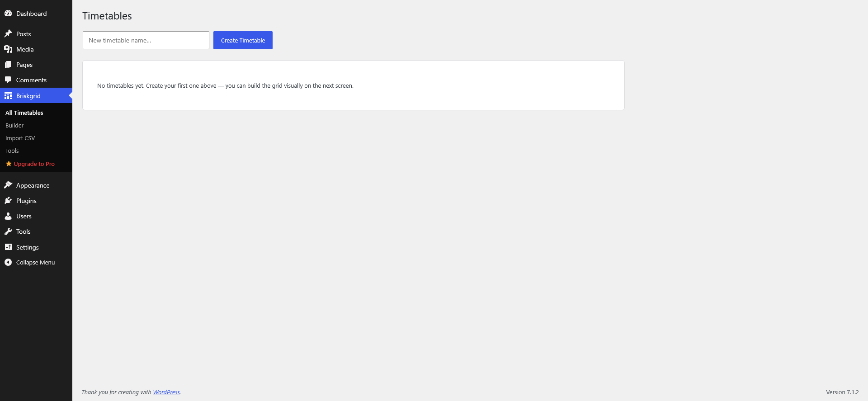Open the Briskgrid Tools submenu item
The height and width of the screenshot is (401, 868).
click(x=12, y=151)
